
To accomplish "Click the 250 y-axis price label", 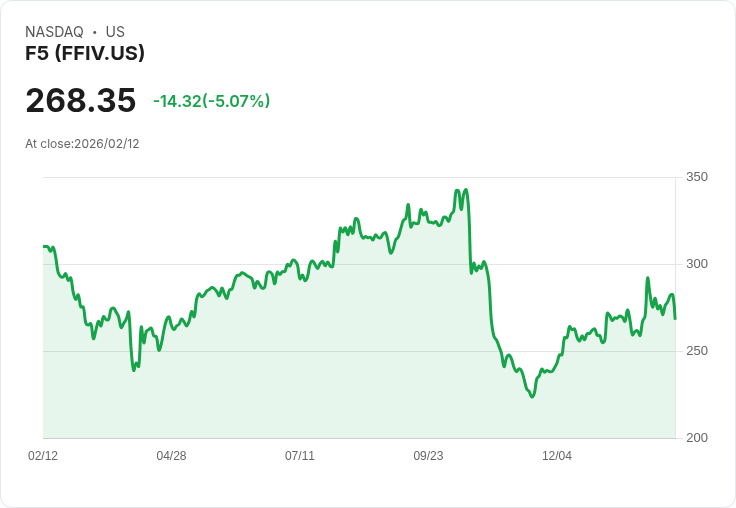I will point(697,351).
